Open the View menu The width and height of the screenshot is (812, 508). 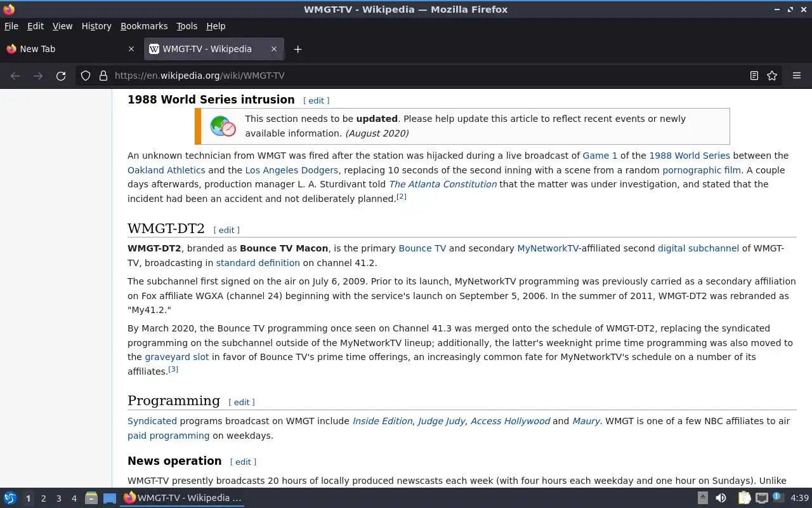pyautogui.click(x=62, y=26)
